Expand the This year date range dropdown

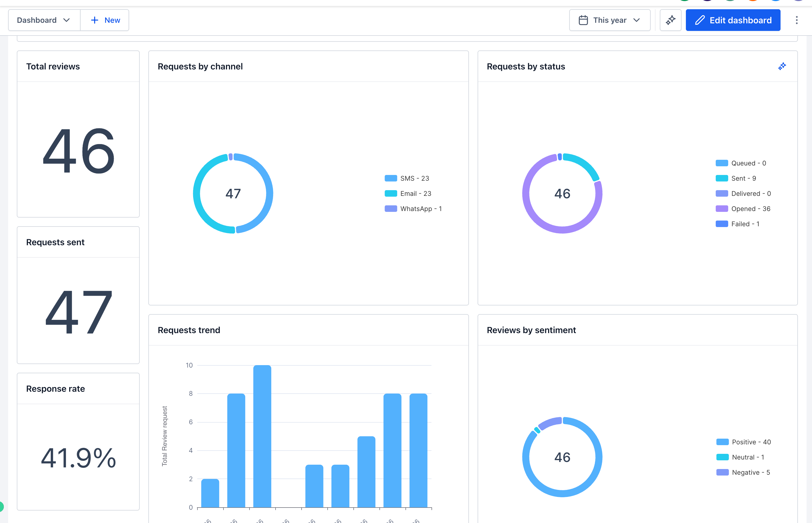(x=610, y=20)
